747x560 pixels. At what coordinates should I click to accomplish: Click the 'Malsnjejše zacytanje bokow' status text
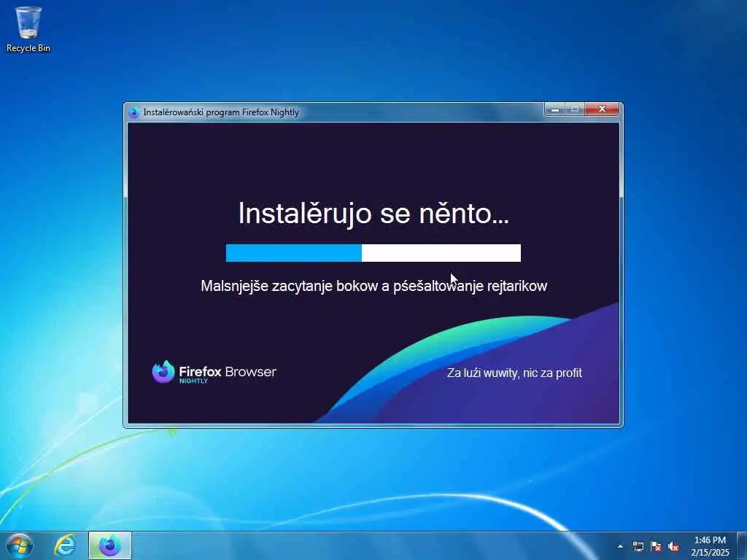click(374, 286)
